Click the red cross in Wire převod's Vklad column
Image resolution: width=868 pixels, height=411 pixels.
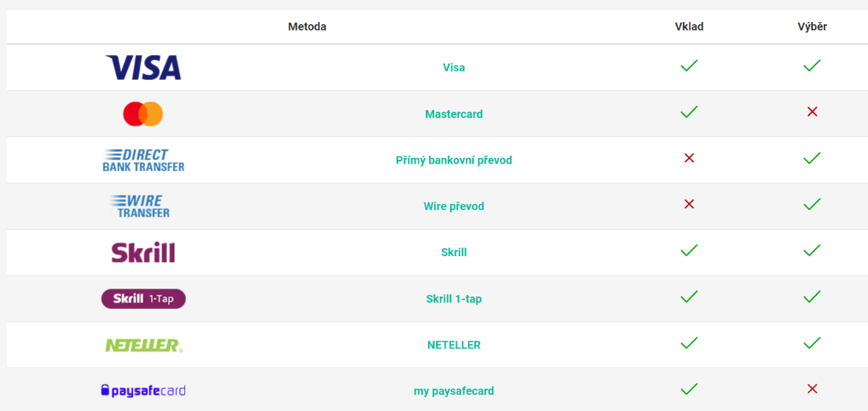(689, 204)
